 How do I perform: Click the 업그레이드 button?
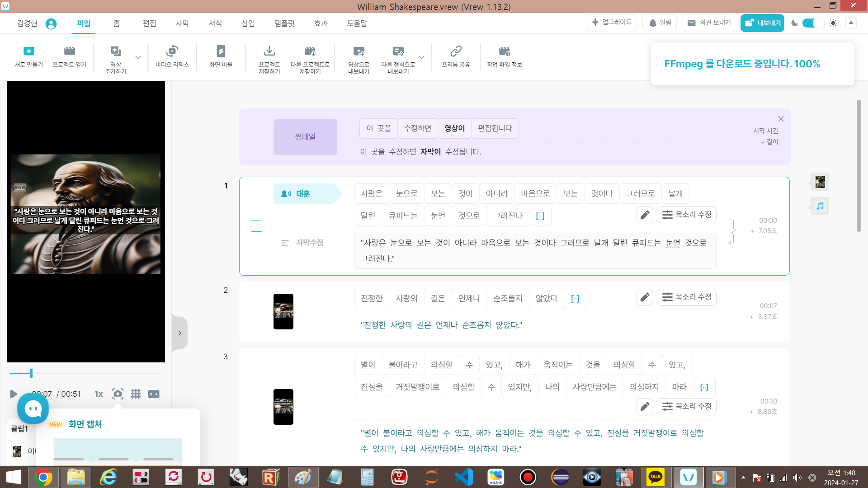[612, 23]
